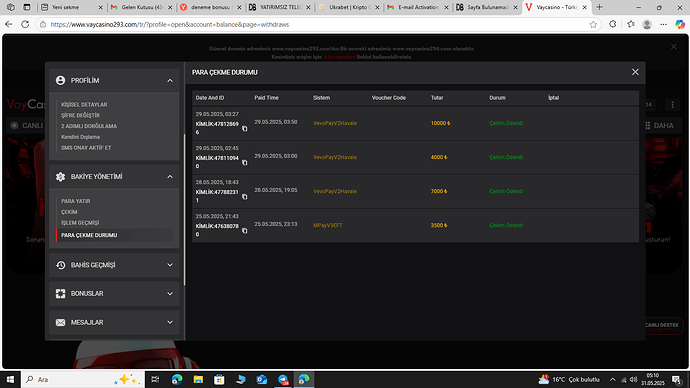Image resolution: width=690 pixels, height=388 pixels.
Task: Copy ID of the 3500 withdrawal row
Action: [x=245, y=231]
